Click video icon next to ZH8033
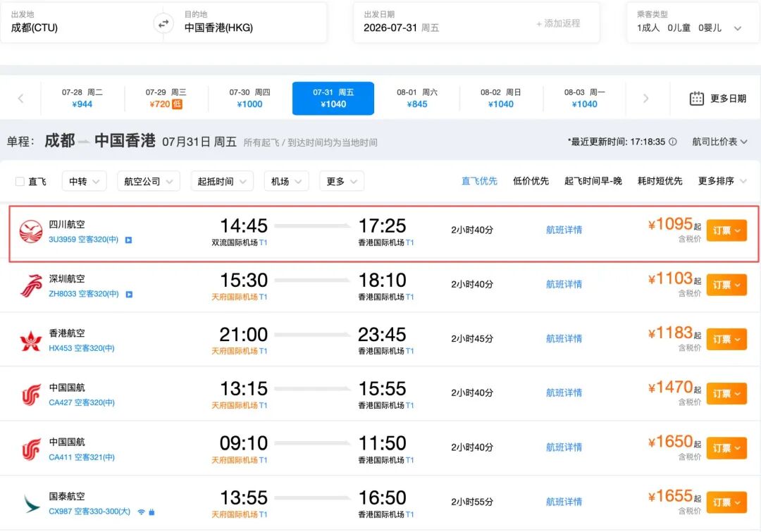761x532 pixels. coord(129,294)
